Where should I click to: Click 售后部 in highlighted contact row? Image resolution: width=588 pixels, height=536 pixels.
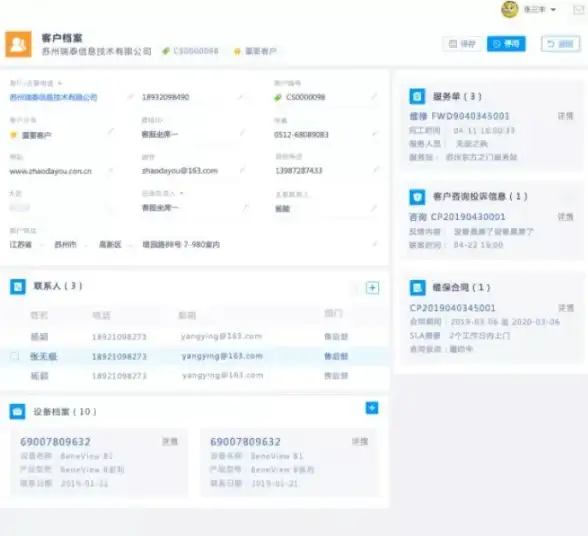pos(336,356)
